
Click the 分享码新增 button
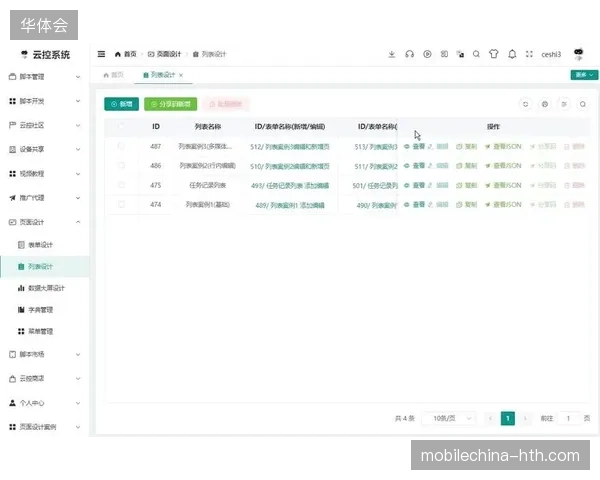click(x=171, y=104)
